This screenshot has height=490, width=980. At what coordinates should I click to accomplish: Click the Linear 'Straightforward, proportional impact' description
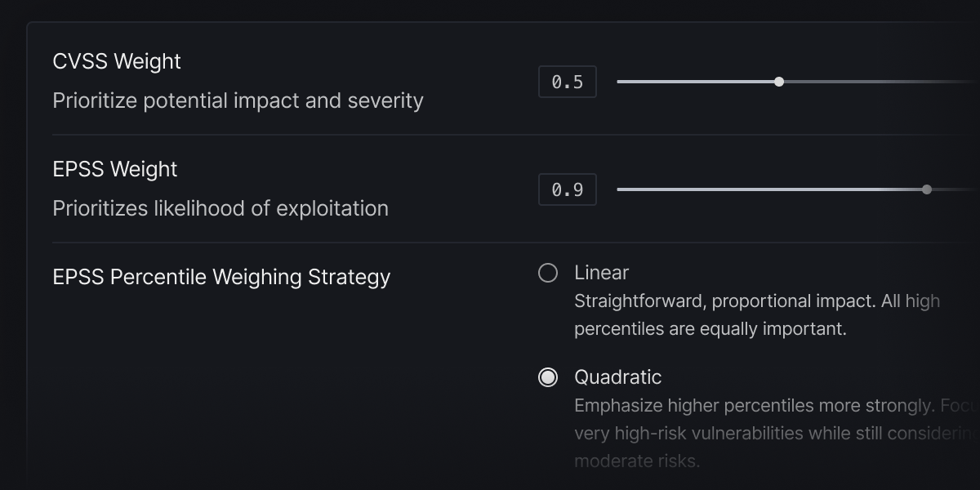click(x=756, y=301)
